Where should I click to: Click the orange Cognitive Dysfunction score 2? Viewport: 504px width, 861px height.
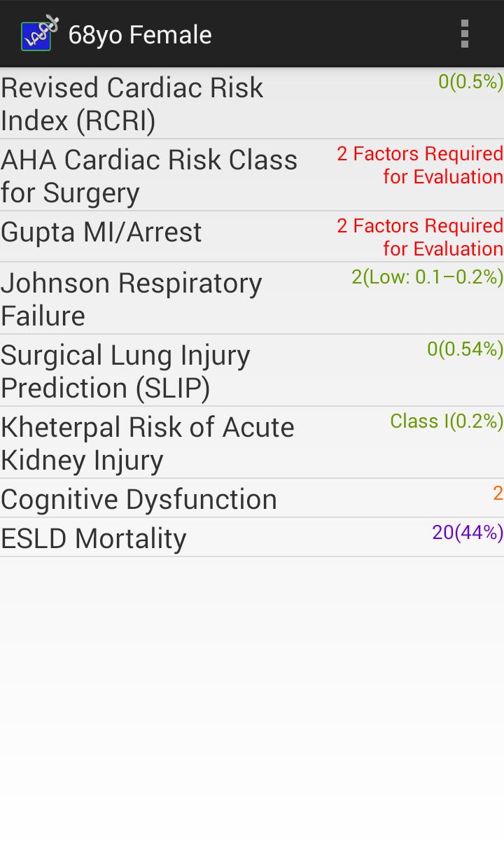point(498,493)
